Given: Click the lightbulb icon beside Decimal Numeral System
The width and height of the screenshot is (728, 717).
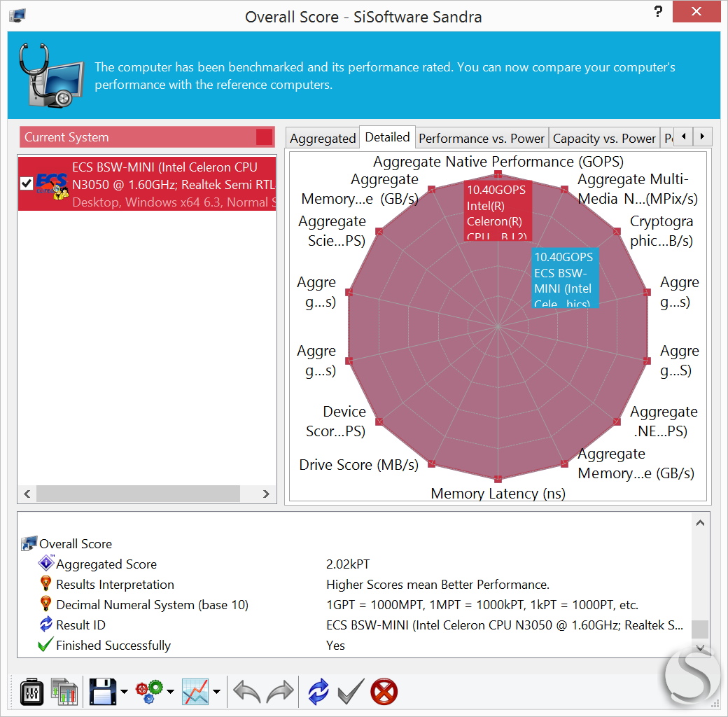Looking at the screenshot, I should [45, 604].
